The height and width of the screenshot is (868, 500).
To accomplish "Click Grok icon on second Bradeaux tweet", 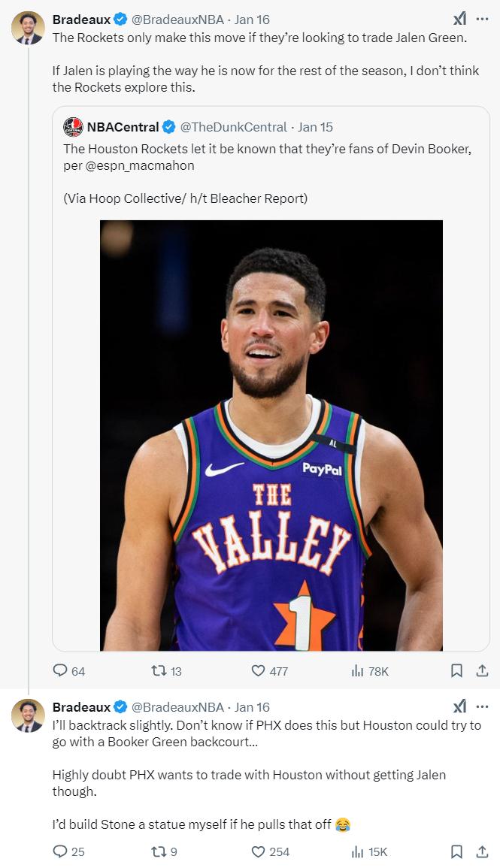I will point(459,706).
